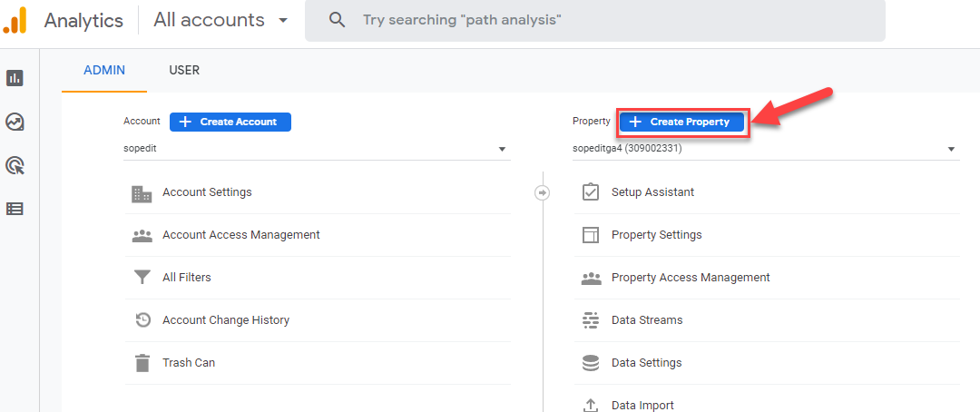Click the Setup Assistant checkbox icon
The width and height of the screenshot is (980, 412).
[590, 191]
